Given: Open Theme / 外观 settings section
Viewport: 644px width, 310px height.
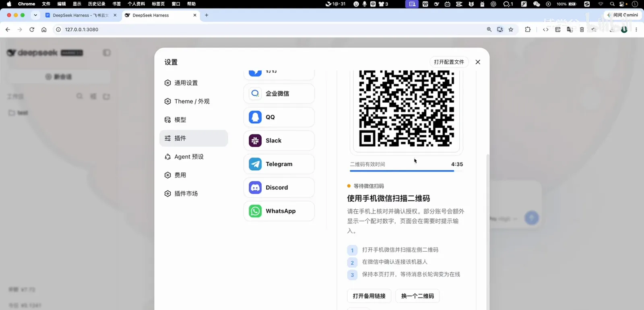Looking at the screenshot, I should click(x=194, y=101).
